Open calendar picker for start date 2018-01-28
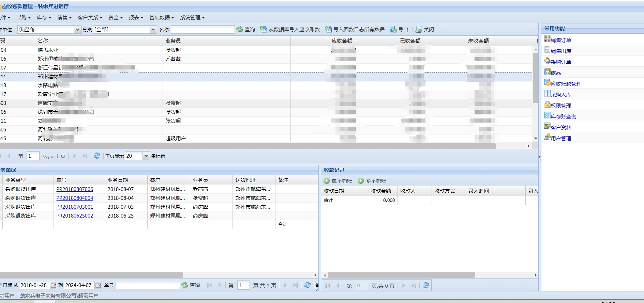Screen dimensions: 644x303 [54, 285]
